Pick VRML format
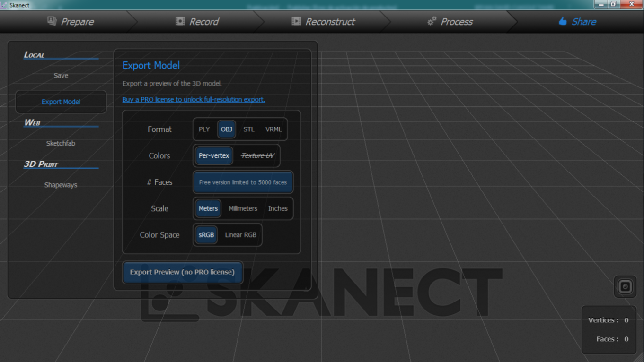This screenshot has height=362, width=644. (273, 129)
